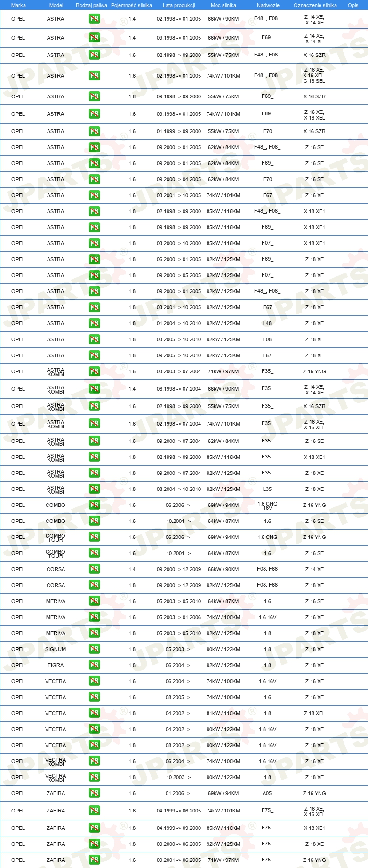Select the 1.6 CNG 16V body cell
The height and width of the screenshot is (868, 368).
click(x=267, y=506)
